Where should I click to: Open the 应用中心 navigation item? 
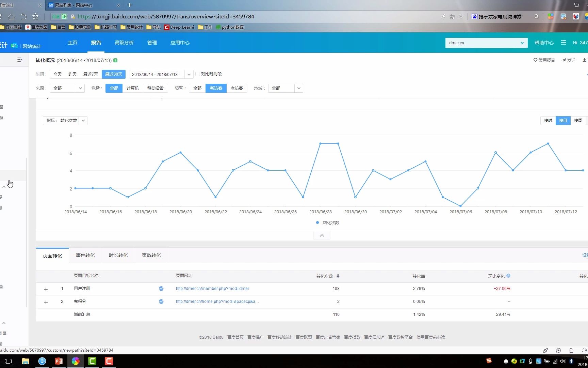(180, 43)
